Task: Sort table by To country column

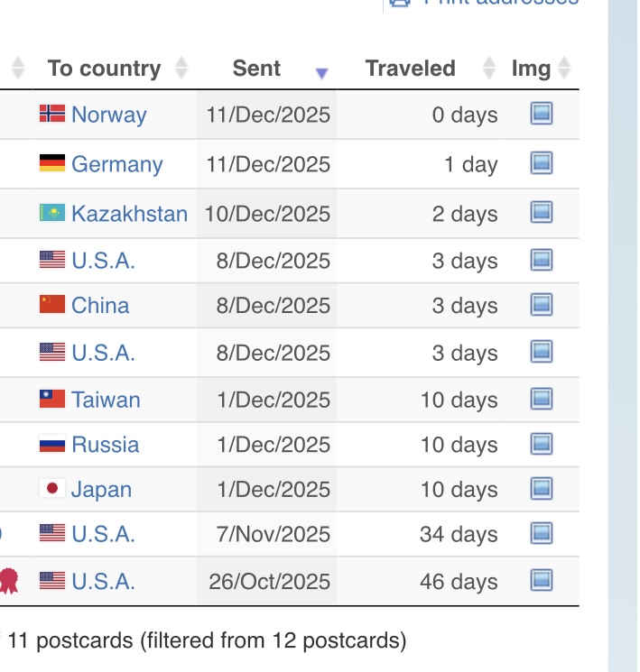Action: tap(104, 69)
